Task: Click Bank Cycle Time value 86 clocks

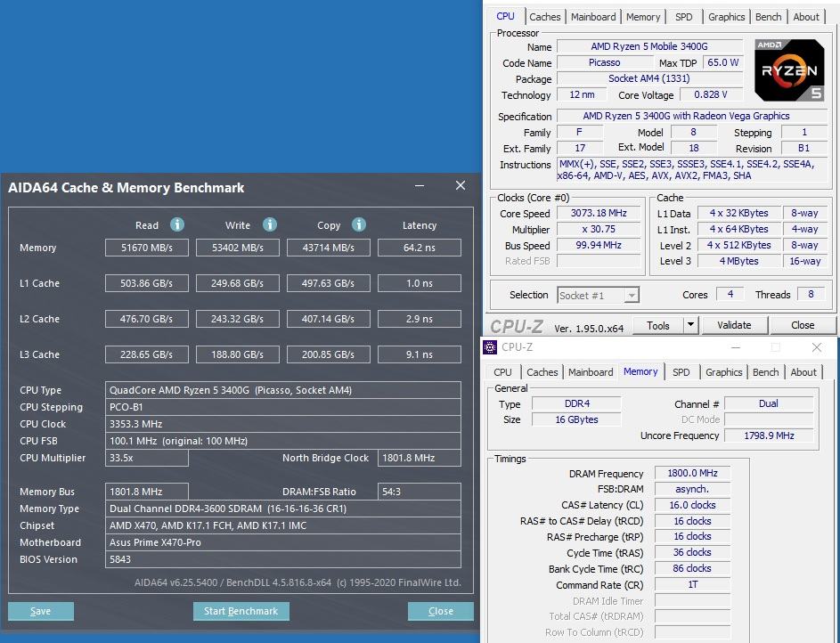Action: coord(692,568)
